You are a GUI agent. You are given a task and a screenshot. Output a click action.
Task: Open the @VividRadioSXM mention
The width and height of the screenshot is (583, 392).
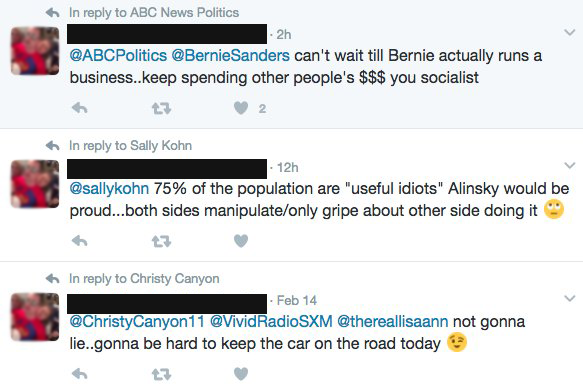pyautogui.click(x=271, y=321)
